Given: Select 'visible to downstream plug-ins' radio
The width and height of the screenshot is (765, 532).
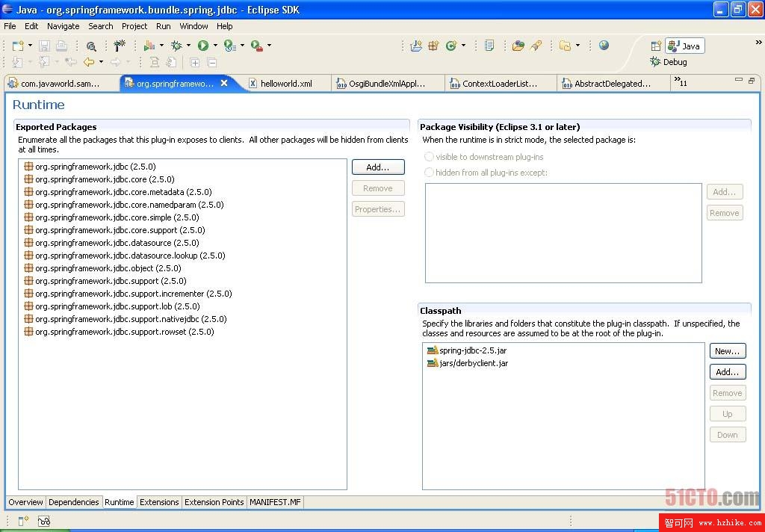Looking at the screenshot, I should tap(429, 157).
